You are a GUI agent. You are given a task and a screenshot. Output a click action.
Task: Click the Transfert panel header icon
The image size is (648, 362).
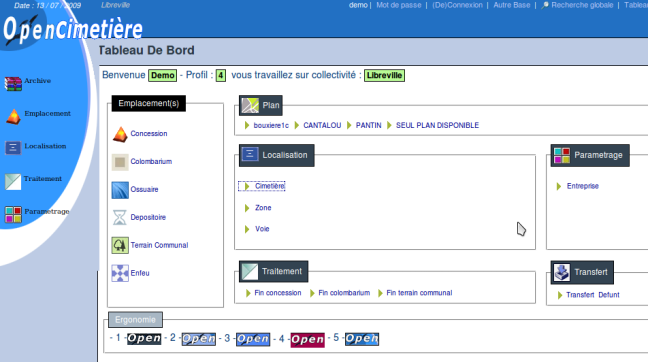click(562, 272)
